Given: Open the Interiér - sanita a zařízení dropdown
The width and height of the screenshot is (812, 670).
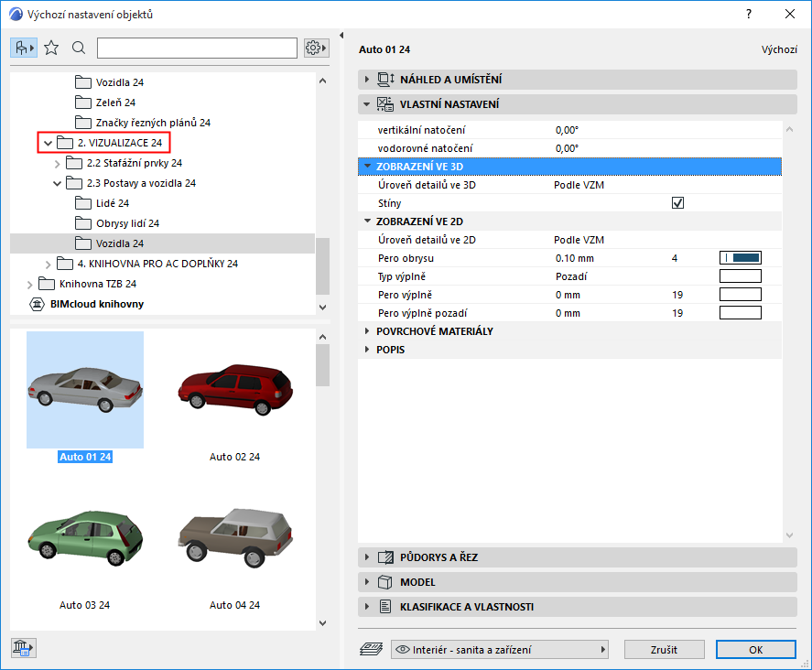Looking at the screenshot, I should [500, 649].
